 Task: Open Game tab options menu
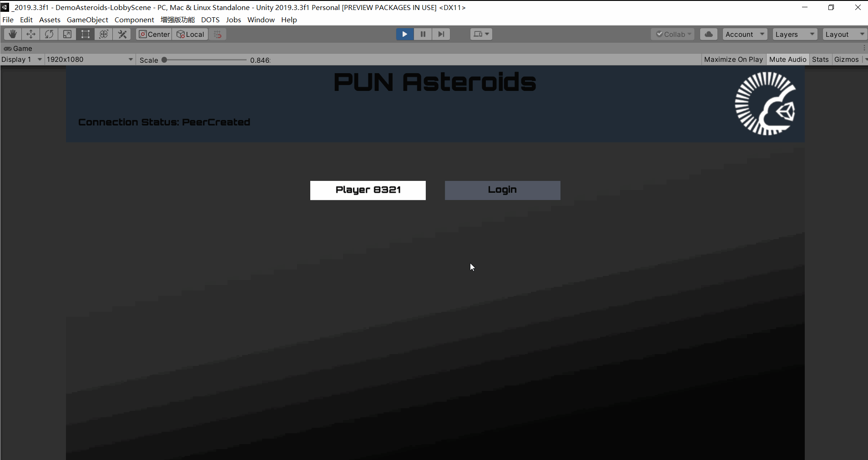pos(864,48)
